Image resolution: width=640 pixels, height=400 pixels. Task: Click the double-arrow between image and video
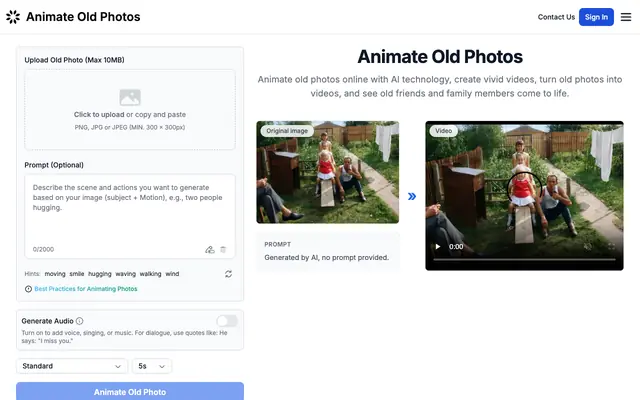412,196
